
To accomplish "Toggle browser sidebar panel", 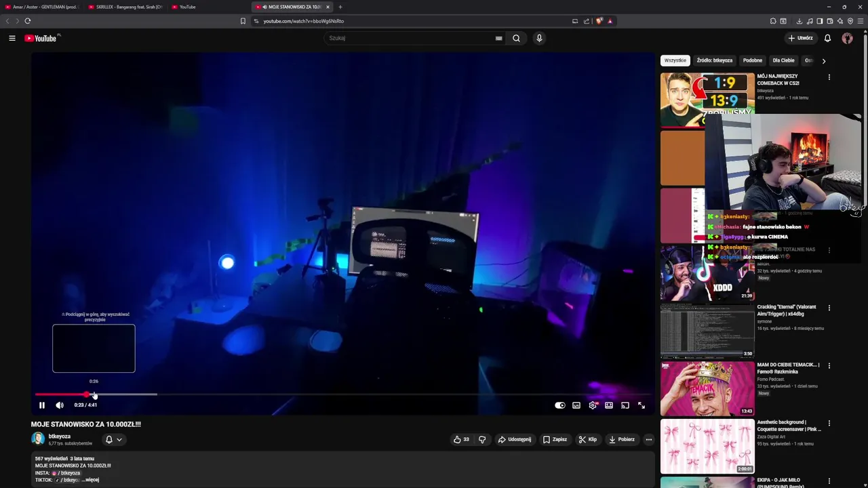I will pyautogui.click(x=820, y=21).
